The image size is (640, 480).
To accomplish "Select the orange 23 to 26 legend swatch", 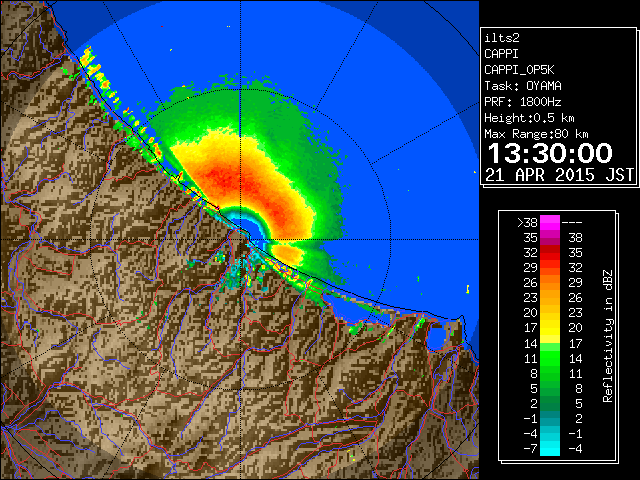I will 550,298.
